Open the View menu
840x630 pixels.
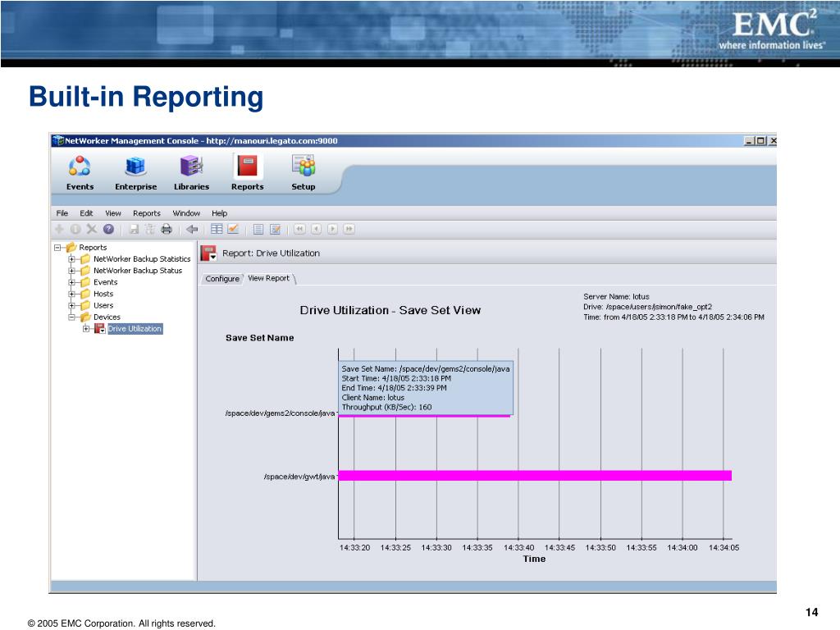(113, 213)
